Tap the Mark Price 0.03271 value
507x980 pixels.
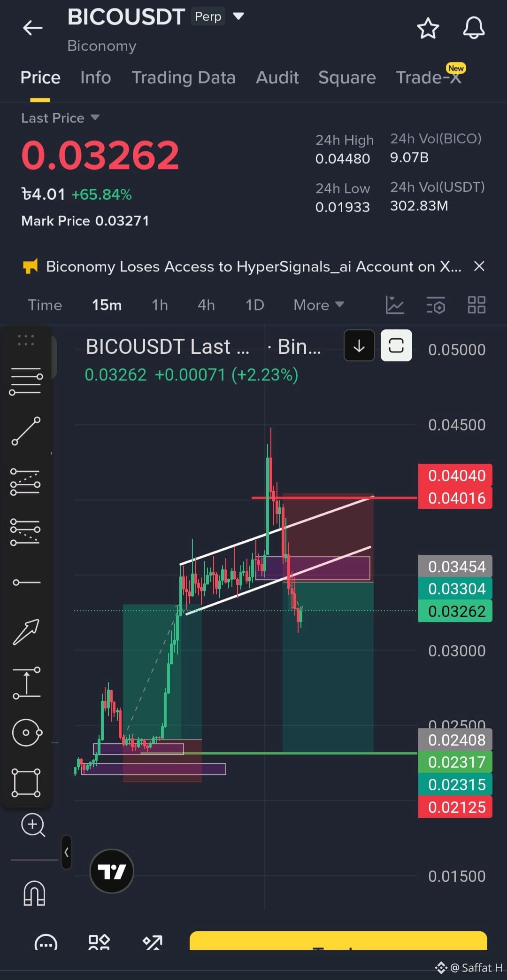(x=122, y=221)
